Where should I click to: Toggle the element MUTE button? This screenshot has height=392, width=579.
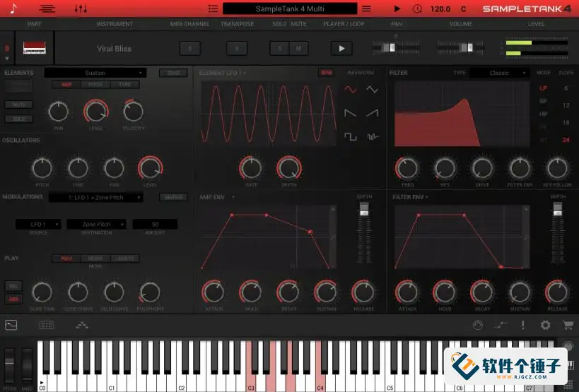tap(19, 105)
